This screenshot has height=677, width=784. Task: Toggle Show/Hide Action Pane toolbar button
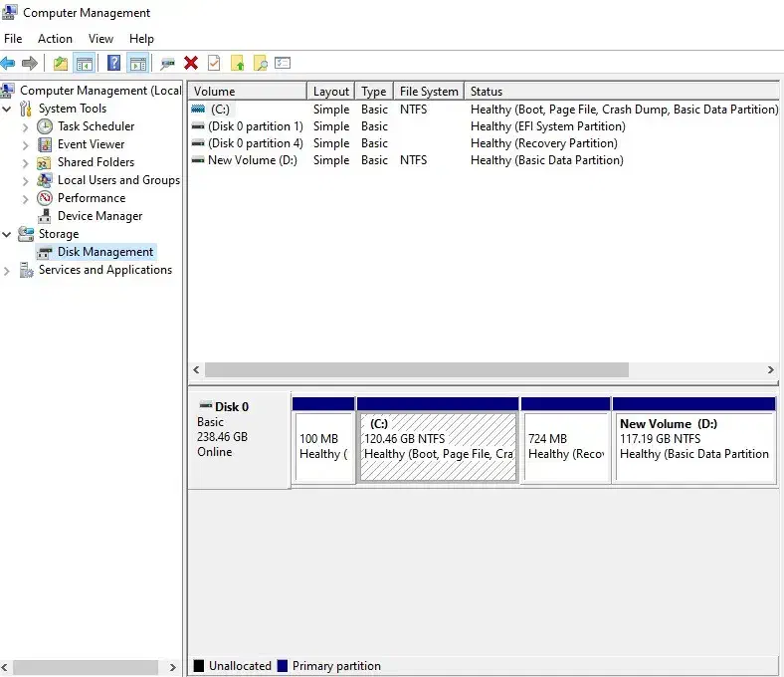click(137, 63)
